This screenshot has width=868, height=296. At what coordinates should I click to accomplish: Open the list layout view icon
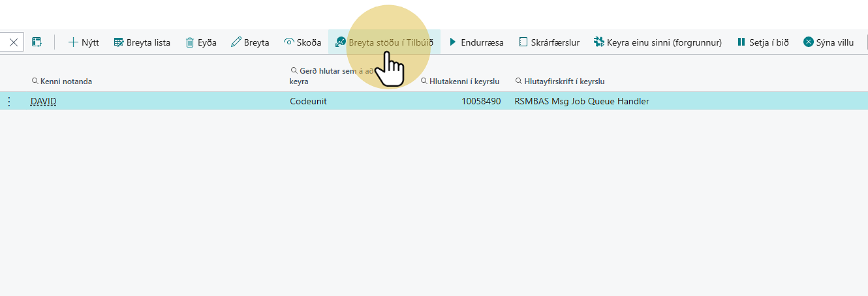point(37,42)
